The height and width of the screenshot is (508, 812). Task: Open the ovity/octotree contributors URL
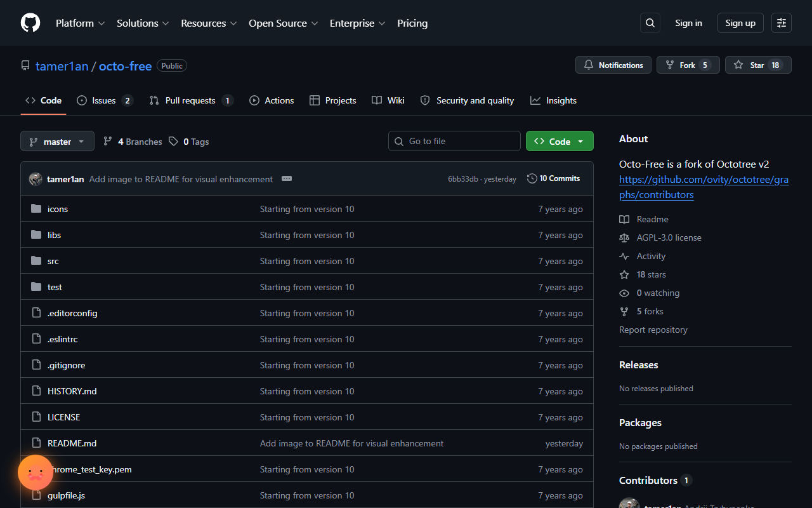tap(704, 187)
